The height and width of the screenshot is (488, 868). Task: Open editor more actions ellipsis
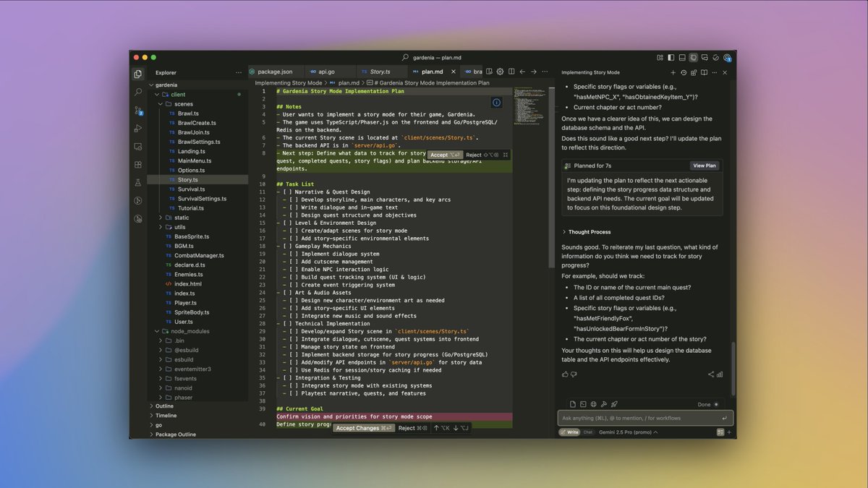point(545,72)
